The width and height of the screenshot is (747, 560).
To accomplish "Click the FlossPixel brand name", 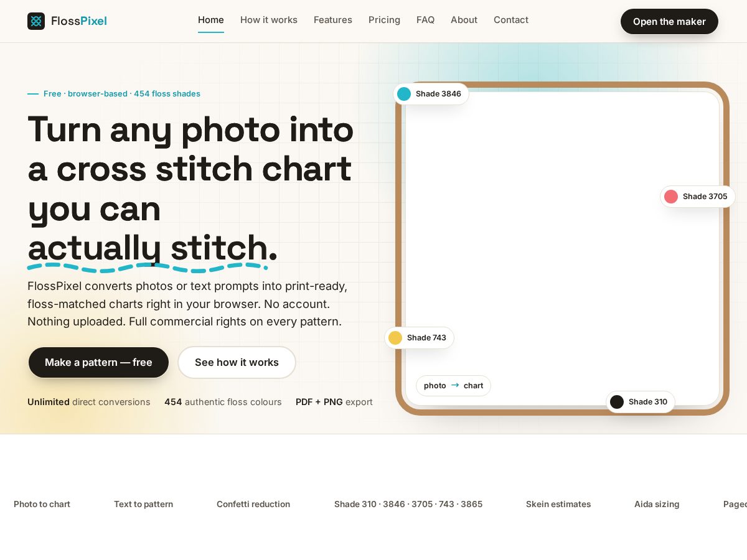I will [79, 21].
